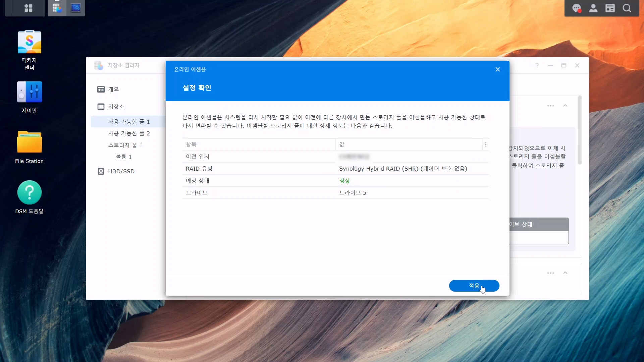This screenshot has height=362, width=644.
Task: Open the Control Panel desktop icon
Action: click(30, 92)
